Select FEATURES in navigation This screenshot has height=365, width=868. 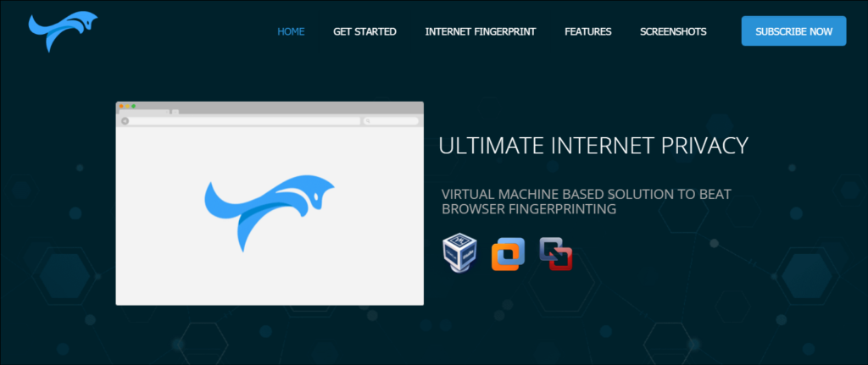coord(588,31)
